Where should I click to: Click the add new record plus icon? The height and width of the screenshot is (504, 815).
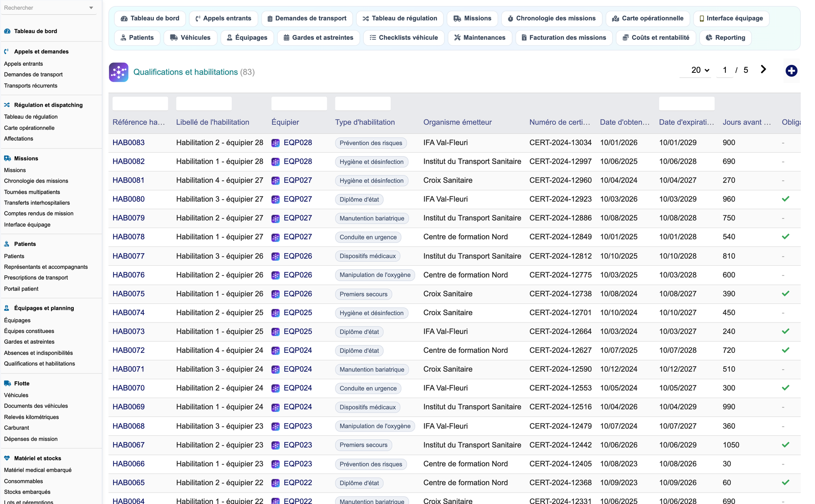point(791,71)
